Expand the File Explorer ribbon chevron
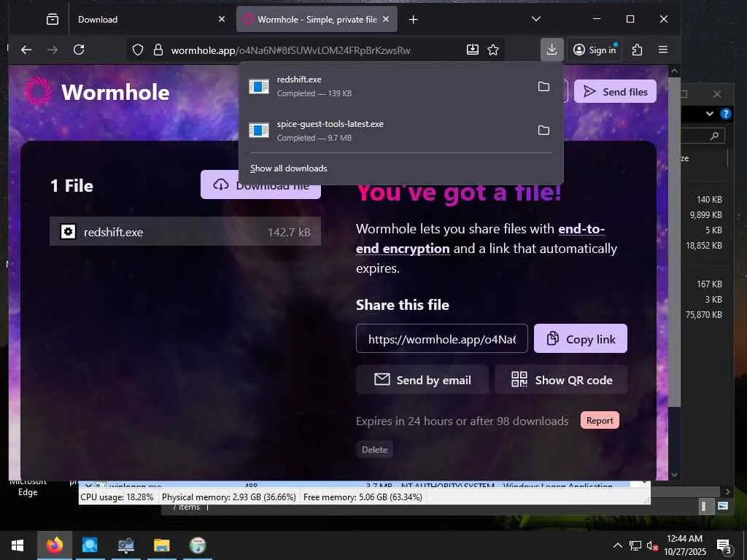This screenshot has width=747, height=560. 710,114
